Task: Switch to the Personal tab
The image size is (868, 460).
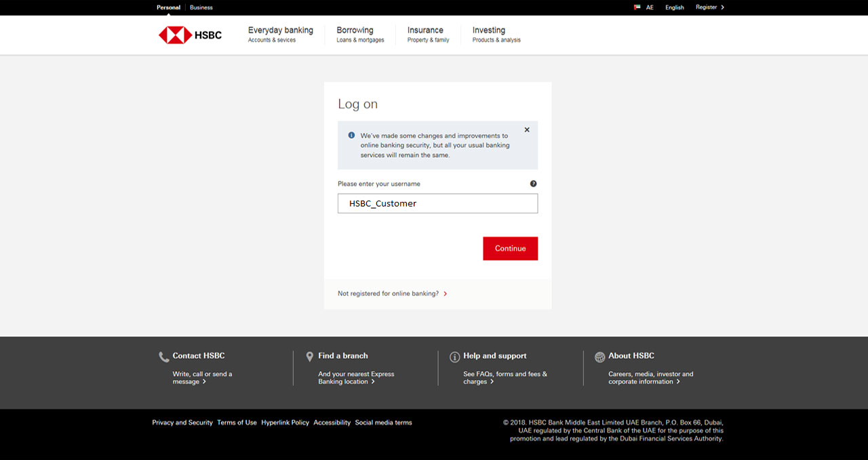Action: pyautogui.click(x=168, y=7)
